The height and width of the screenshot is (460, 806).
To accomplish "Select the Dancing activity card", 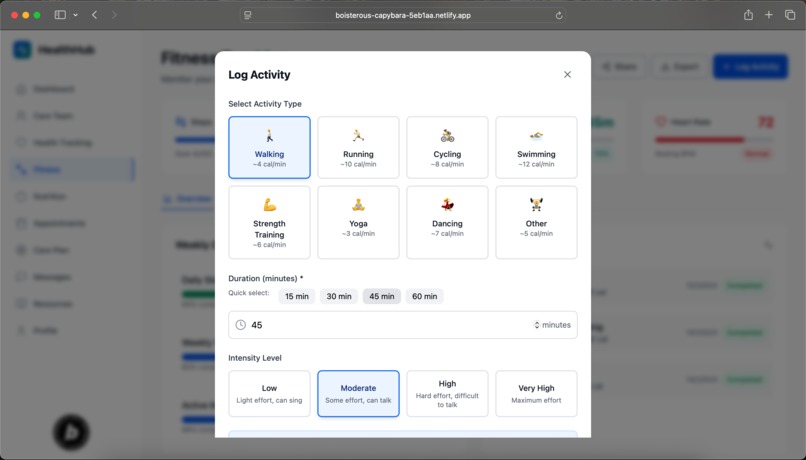I will tap(447, 222).
